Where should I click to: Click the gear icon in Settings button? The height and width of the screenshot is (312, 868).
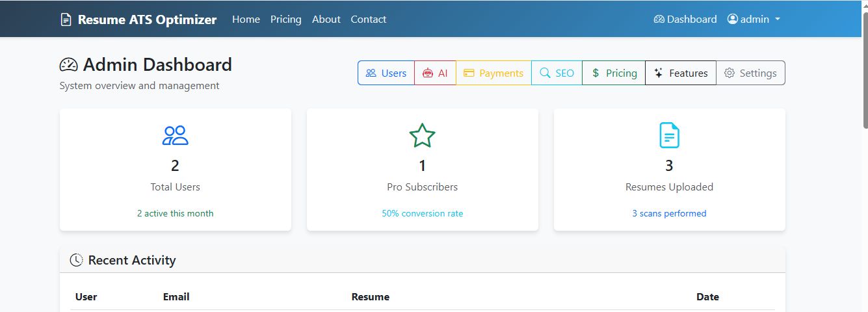tap(730, 73)
